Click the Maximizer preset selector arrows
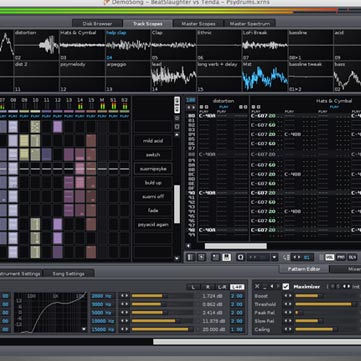 click(346, 286)
